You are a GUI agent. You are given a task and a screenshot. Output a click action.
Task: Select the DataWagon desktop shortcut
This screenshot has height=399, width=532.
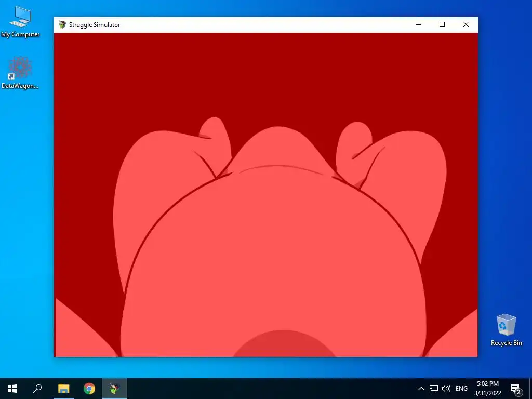point(20,73)
